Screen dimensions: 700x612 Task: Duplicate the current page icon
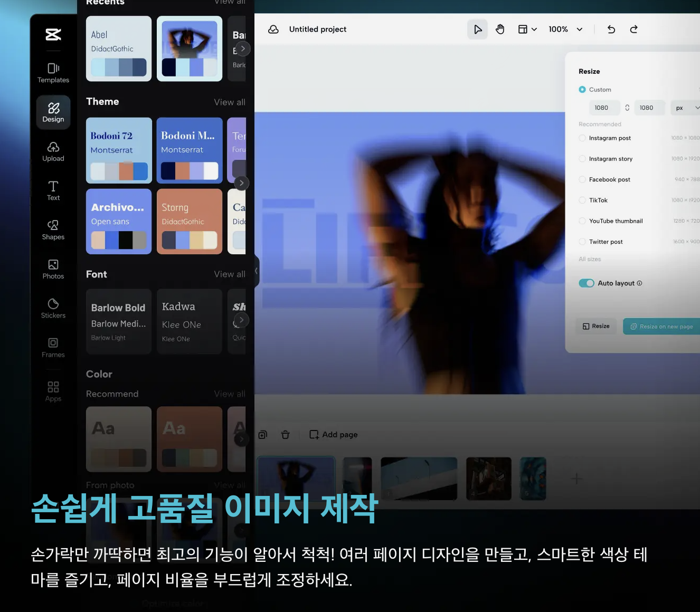(263, 435)
